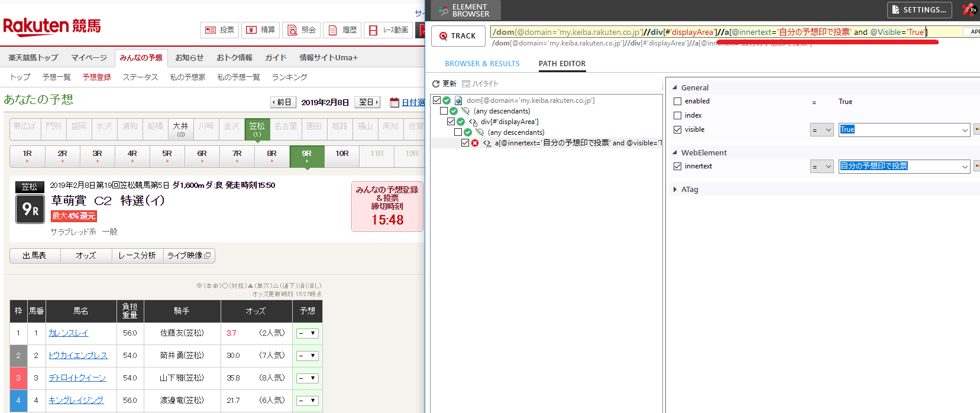Enable the 'index' attribute checkbox

(x=678, y=116)
